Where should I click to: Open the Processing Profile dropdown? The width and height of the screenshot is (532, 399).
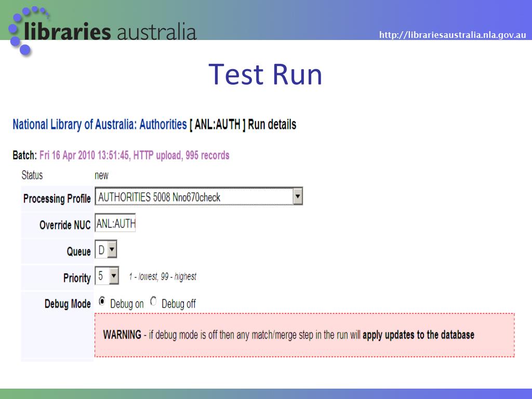pos(199,196)
